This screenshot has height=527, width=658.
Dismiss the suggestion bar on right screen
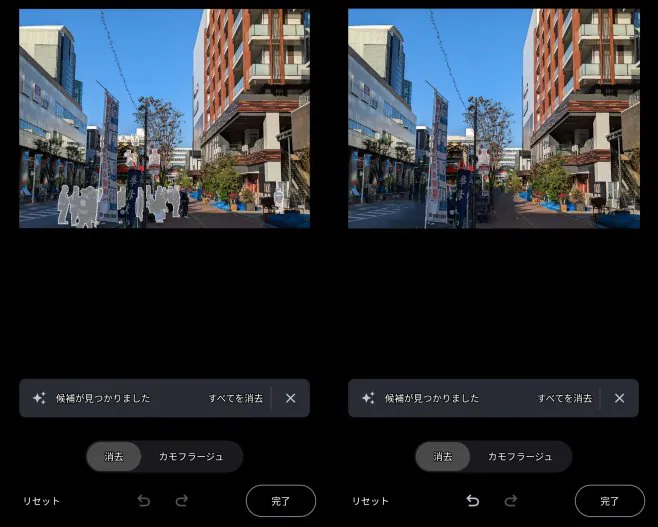coord(619,398)
